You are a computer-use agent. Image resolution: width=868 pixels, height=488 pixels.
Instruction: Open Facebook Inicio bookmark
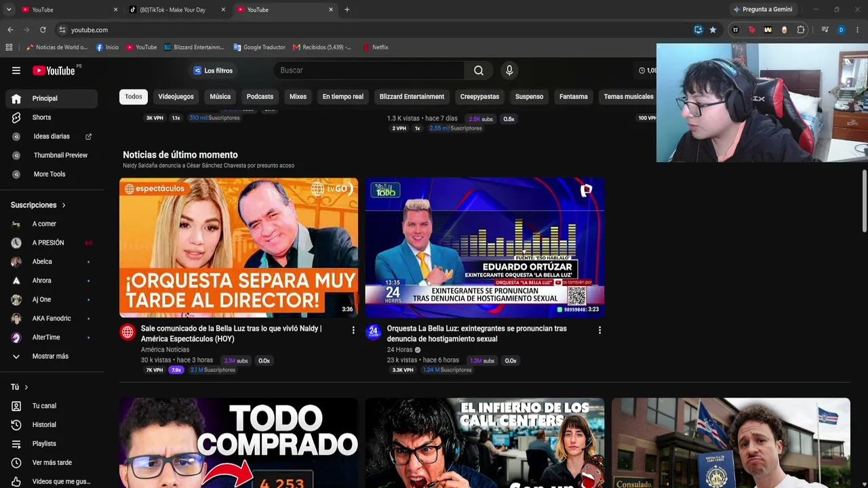pos(107,47)
